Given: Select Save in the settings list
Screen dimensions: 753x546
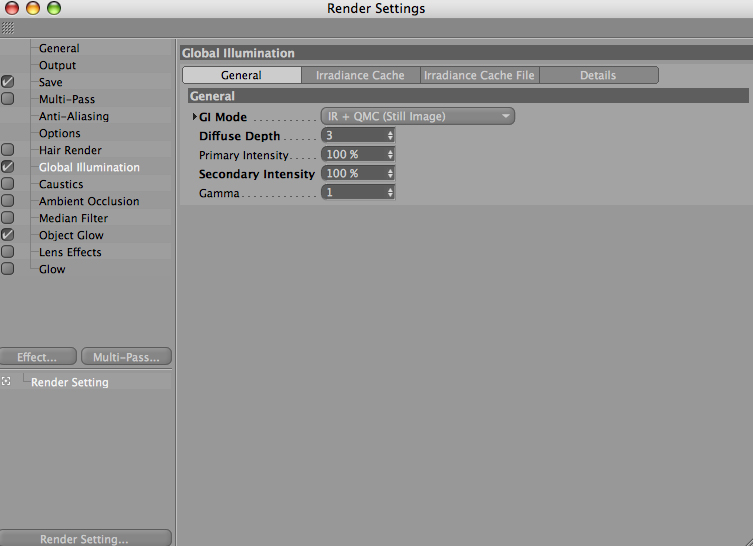Looking at the screenshot, I should [x=50, y=82].
